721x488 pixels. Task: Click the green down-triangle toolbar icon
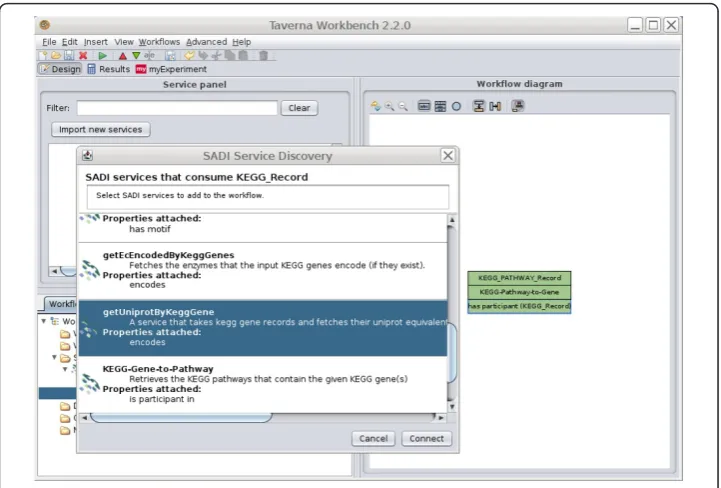136,56
